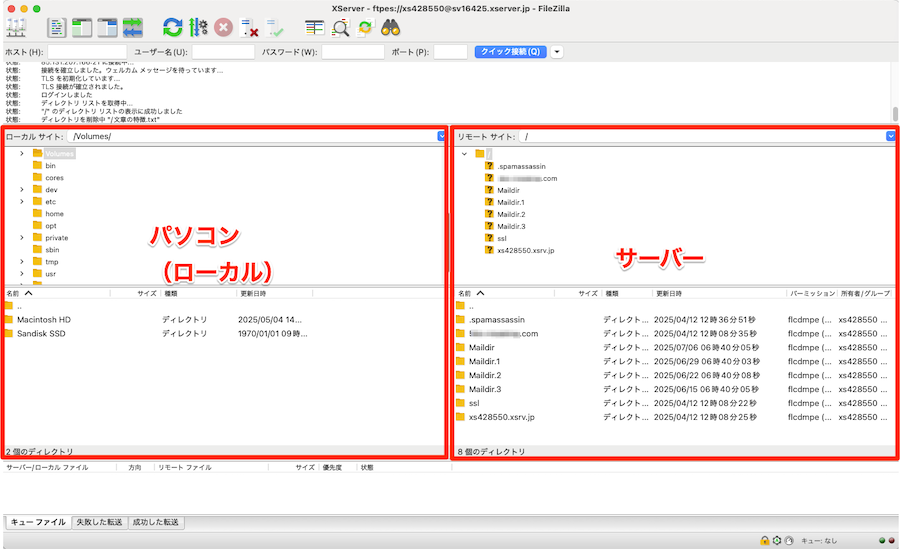Open the directory listing filters
This screenshot has width=900, height=549.
click(314, 28)
